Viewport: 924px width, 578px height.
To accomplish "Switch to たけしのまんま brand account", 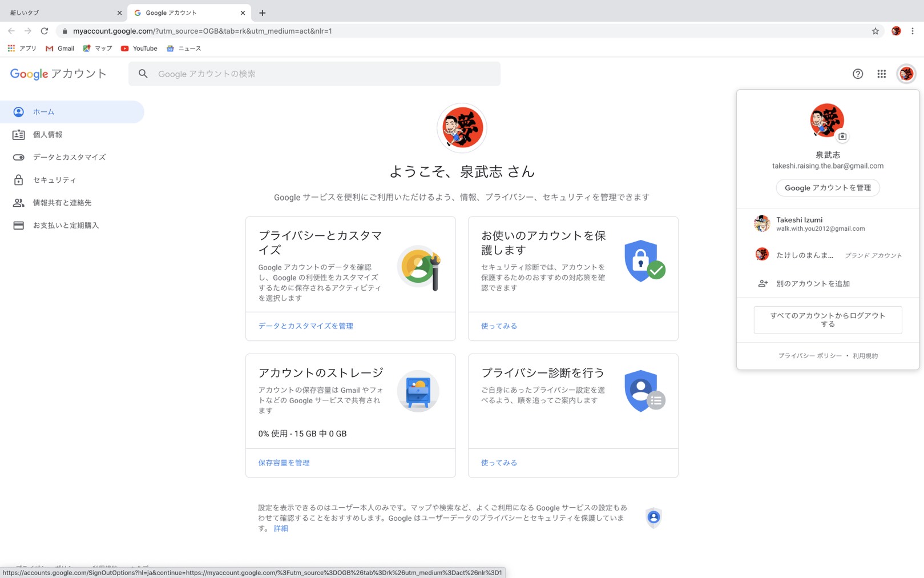I will point(828,255).
